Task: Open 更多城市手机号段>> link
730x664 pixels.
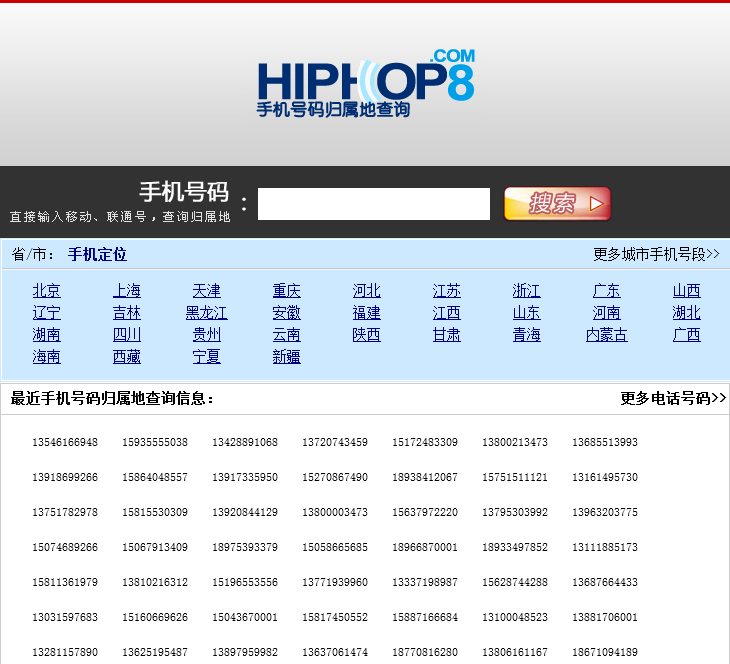Action: [656, 254]
